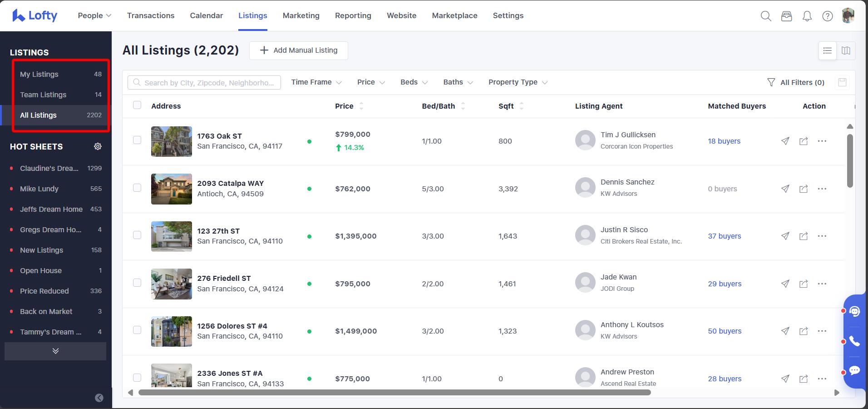Expand more hot sheets with double chevron
Image resolution: width=868 pixels, height=409 pixels.
pos(55,351)
